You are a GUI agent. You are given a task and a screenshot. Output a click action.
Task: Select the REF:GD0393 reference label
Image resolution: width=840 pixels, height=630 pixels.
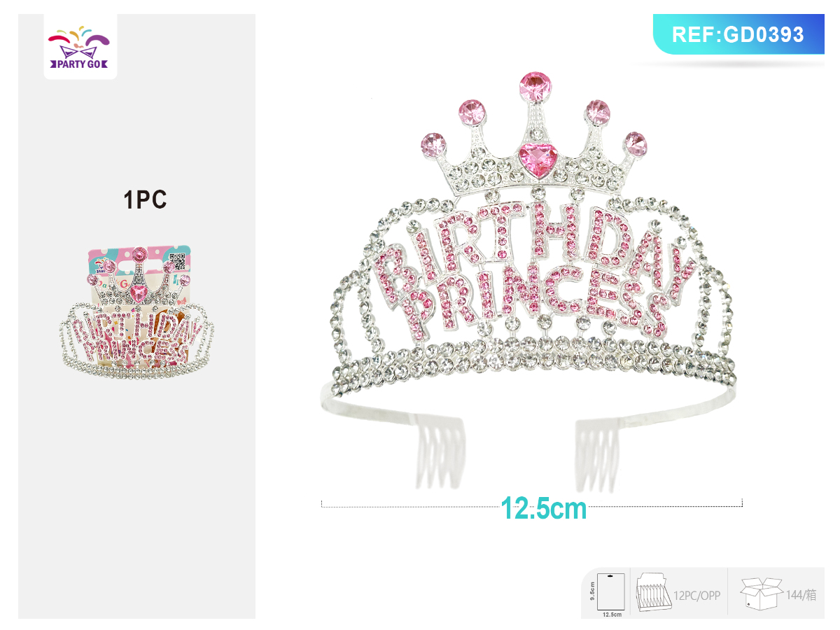click(738, 34)
